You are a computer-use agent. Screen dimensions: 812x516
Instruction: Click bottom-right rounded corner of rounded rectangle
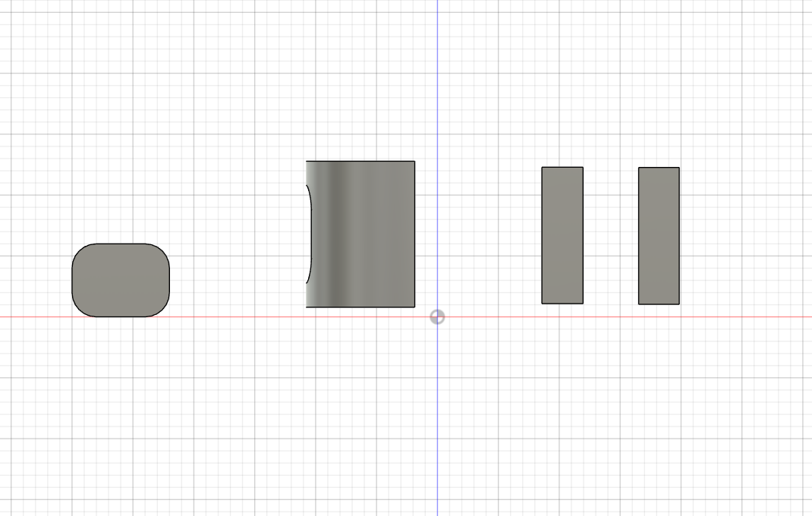pos(163,310)
